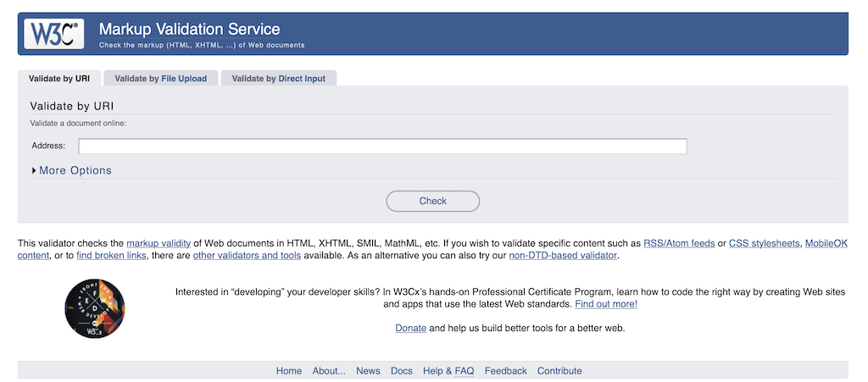The image size is (868, 382).
Task: Go to Home in footer menu
Action: [289, 371]
